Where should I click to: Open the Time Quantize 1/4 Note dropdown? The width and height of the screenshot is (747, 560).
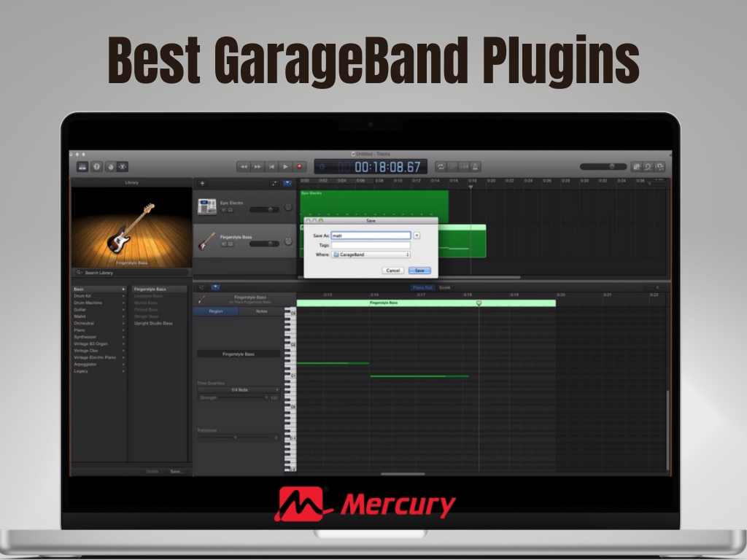tap(239, 390)
